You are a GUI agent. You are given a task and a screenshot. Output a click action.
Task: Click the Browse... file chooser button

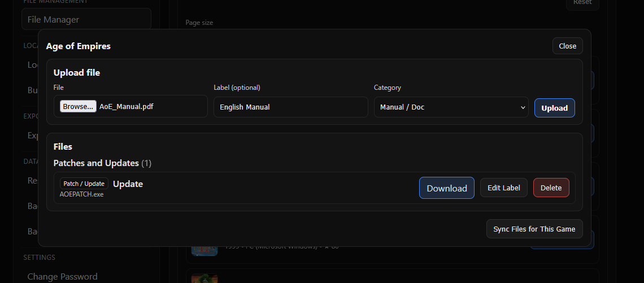tap(78, 106)
